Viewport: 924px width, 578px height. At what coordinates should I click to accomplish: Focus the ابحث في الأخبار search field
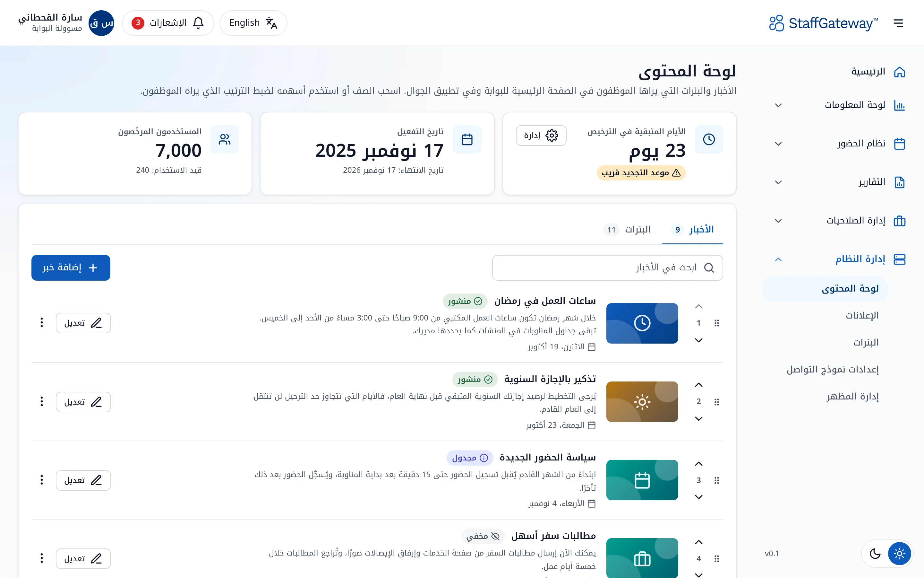click(x=607, y=267)
